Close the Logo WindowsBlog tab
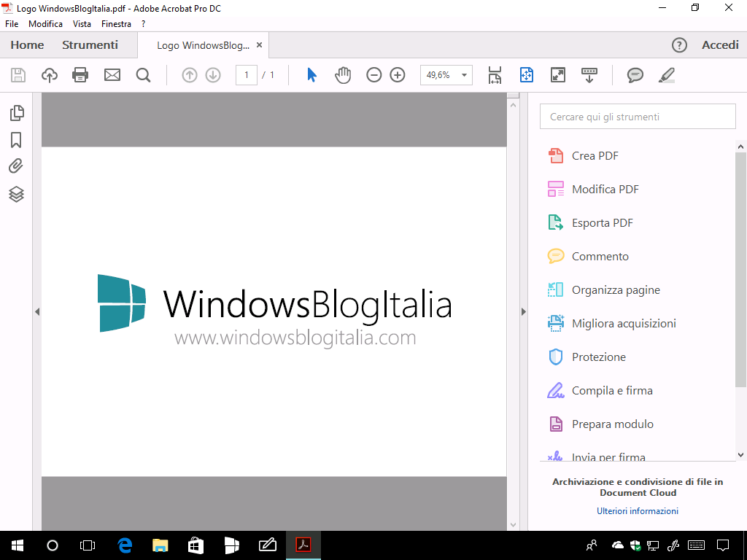This screenshot has height=560, width=747. coord(259,44)
